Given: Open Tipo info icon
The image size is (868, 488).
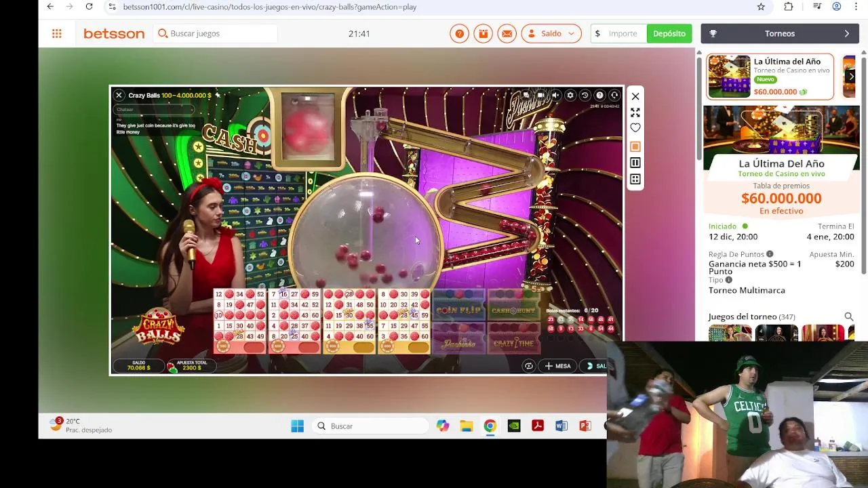Looking at the screenshot, I should 729,280.
